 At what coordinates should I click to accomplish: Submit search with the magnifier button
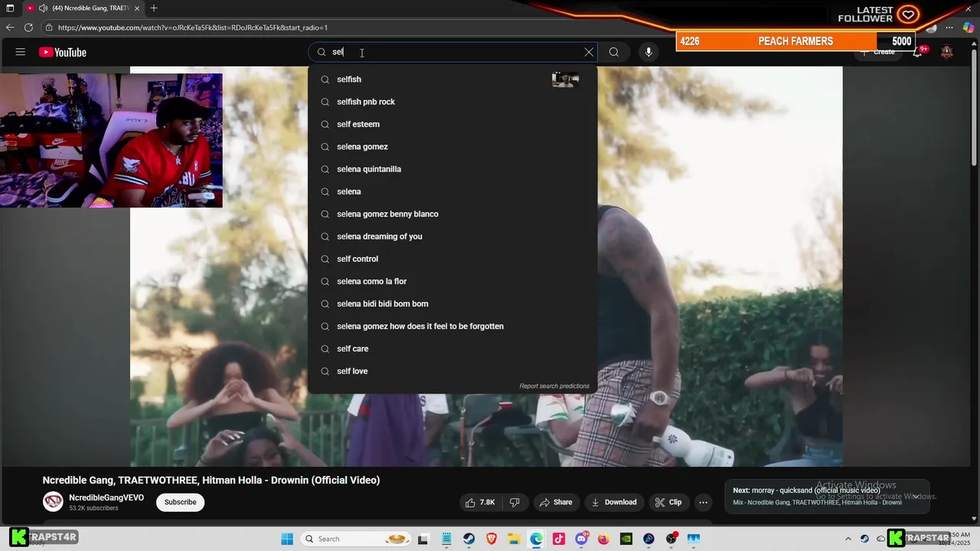coord(614,52)
